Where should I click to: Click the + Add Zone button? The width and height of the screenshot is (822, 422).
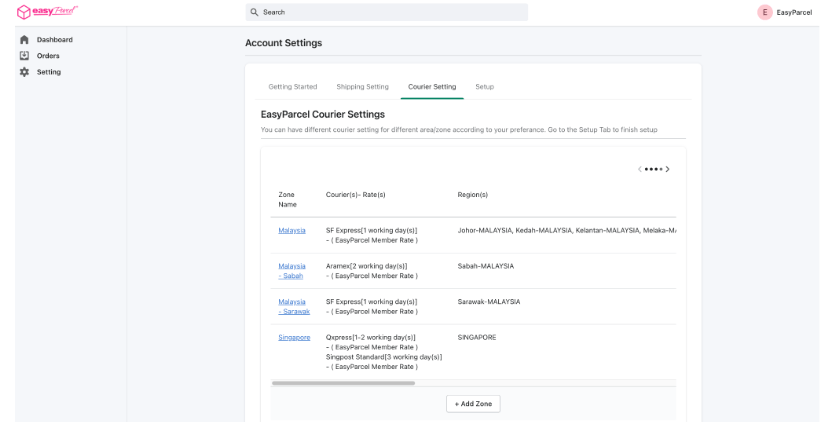(x=473, y=404)
